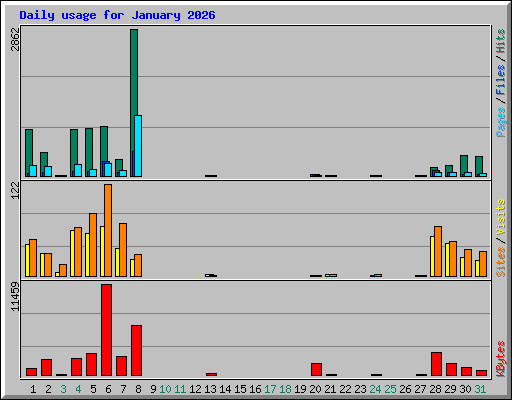The image size is (512, 400).
Task: Click green day label '31' on the x-axis
Action: 480,389
